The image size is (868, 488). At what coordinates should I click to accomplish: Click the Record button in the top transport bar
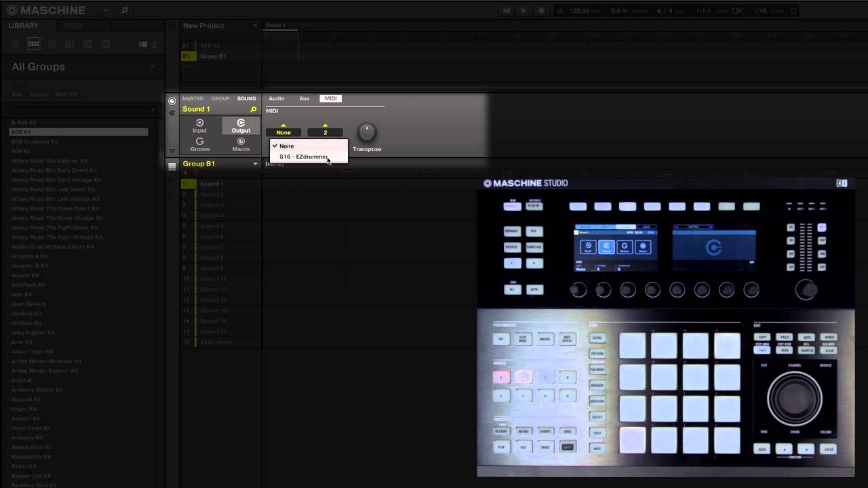click(541, 11)
